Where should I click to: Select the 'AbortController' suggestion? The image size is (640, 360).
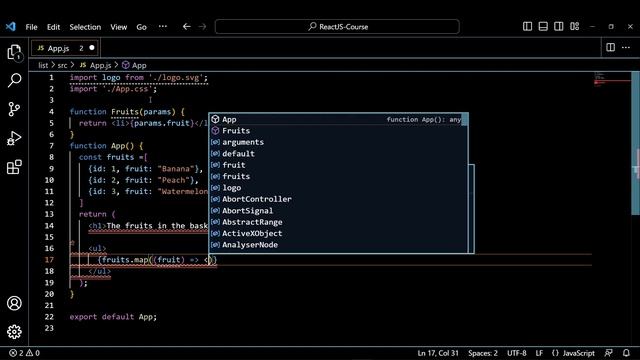(338, 199)
